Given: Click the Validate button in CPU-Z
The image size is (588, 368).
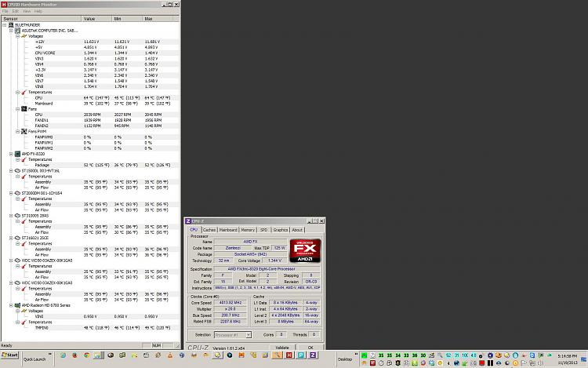Looking at the screenshot, I should point(282,348).
